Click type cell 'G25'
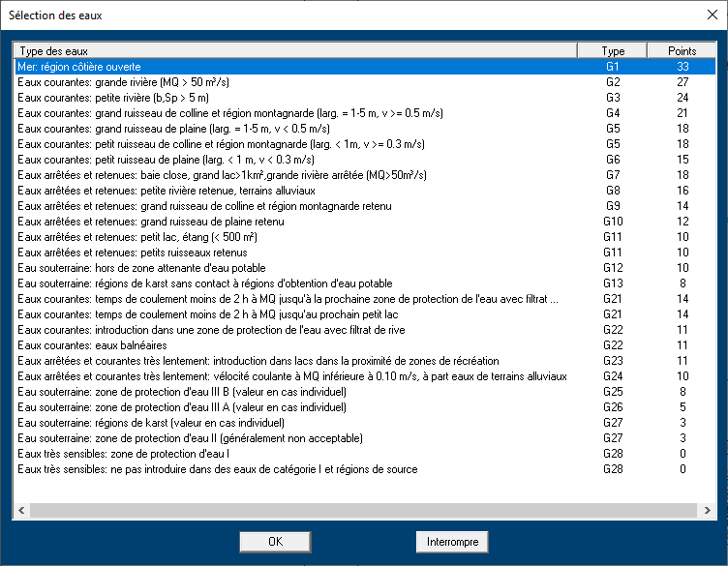The width and height of the screenshot is (728, 566). coord(613,392)
